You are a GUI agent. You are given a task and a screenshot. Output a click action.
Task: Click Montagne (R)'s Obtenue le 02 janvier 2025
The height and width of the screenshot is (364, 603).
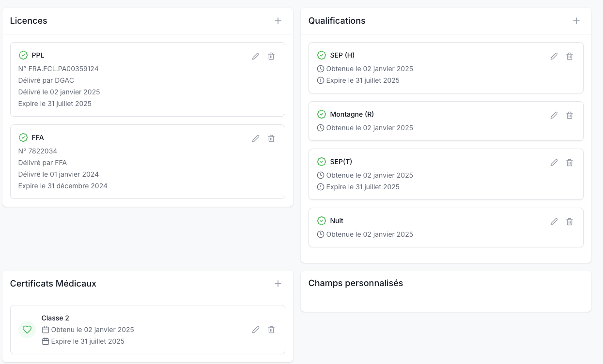pyautogui.click(x=370, y=128)
